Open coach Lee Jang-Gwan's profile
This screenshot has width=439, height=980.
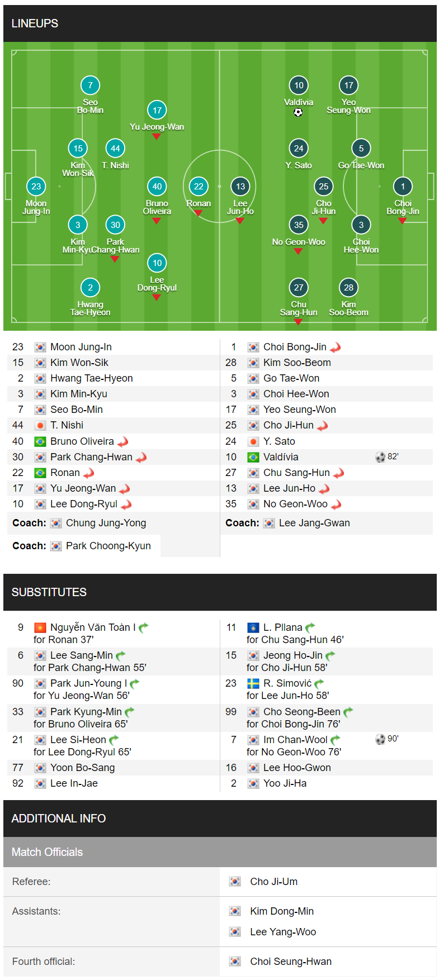click(314, 523)
